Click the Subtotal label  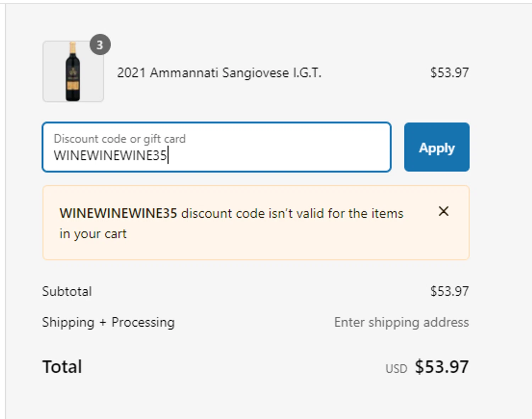[x=67, y=292]
